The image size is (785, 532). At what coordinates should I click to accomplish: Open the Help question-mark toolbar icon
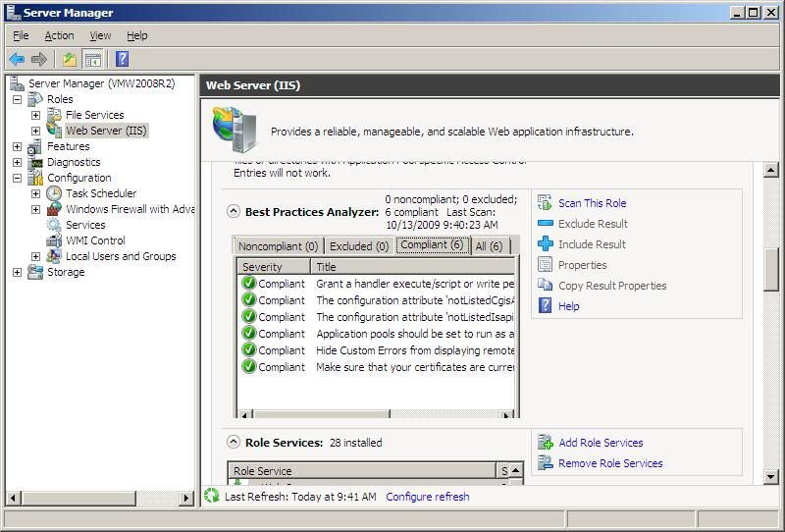pyautogui.click(x=122, y=59)
